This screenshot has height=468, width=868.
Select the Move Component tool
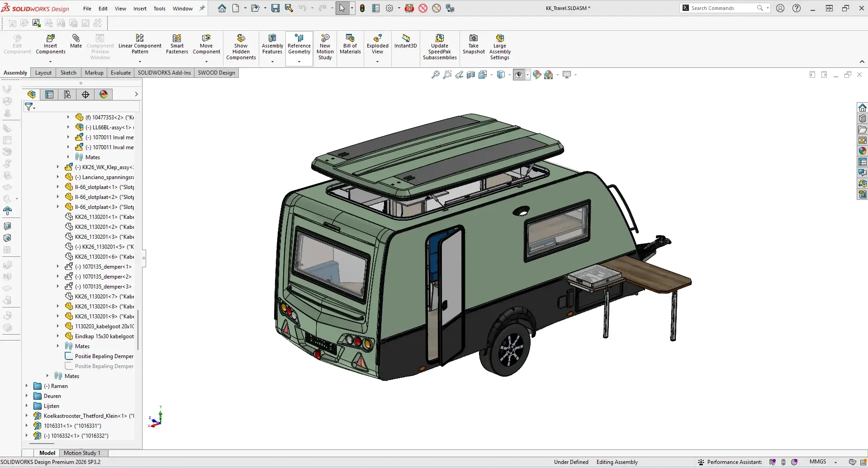click(x=206, y=44)
